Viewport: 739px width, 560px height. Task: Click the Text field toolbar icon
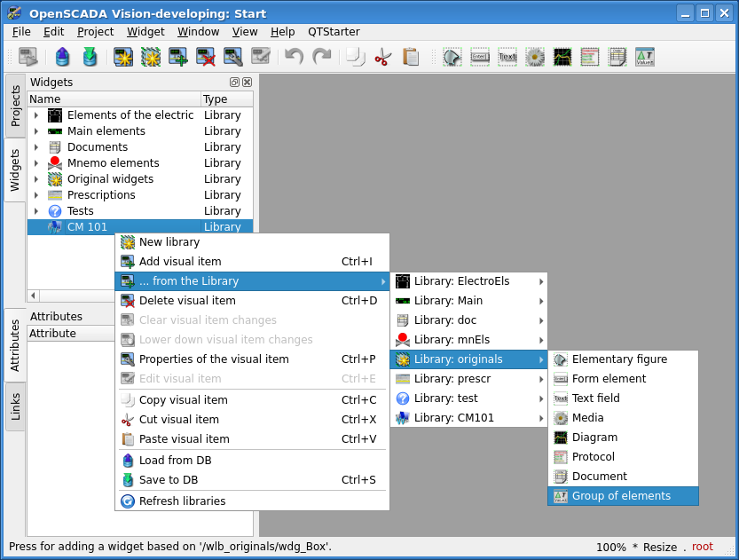point(507,58)
